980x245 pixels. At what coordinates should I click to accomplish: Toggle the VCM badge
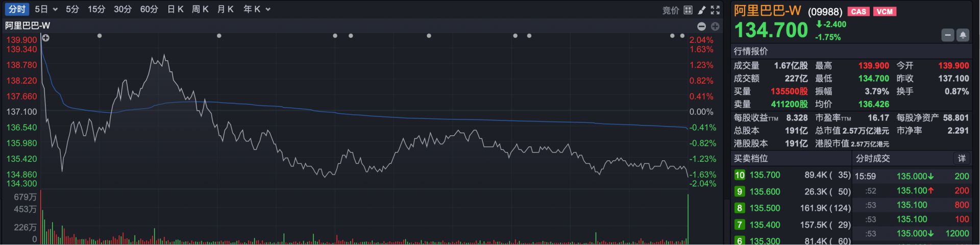tap(885, 11)
